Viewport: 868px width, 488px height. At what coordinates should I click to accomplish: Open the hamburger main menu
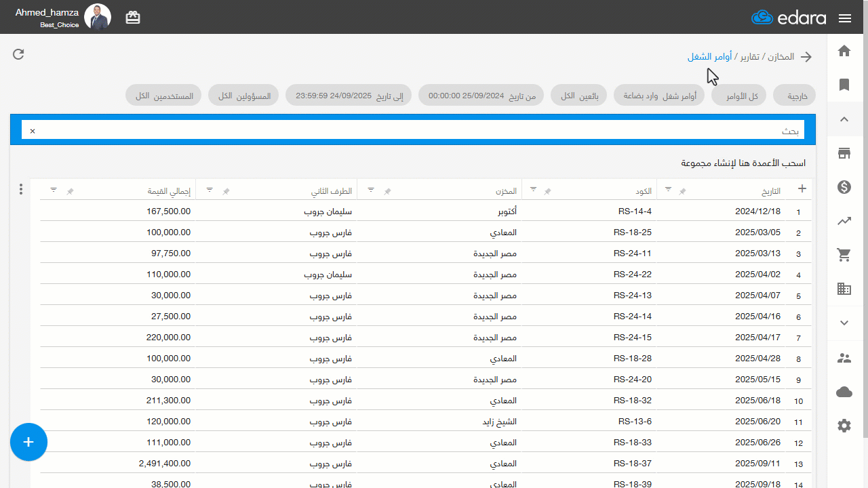[845, 18]
